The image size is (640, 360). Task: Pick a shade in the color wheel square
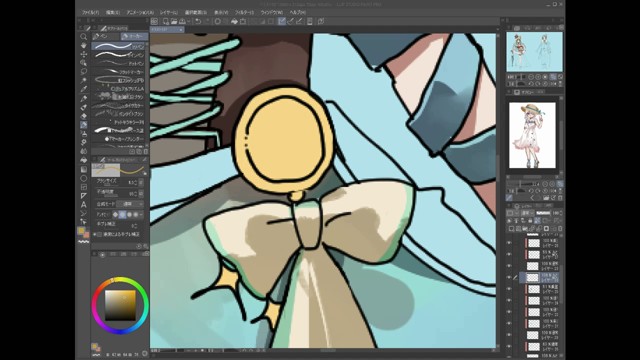120,305
